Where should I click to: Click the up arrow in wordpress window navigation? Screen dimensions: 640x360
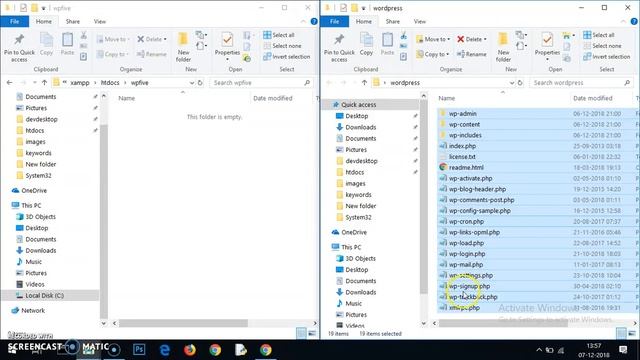(364, 83)
